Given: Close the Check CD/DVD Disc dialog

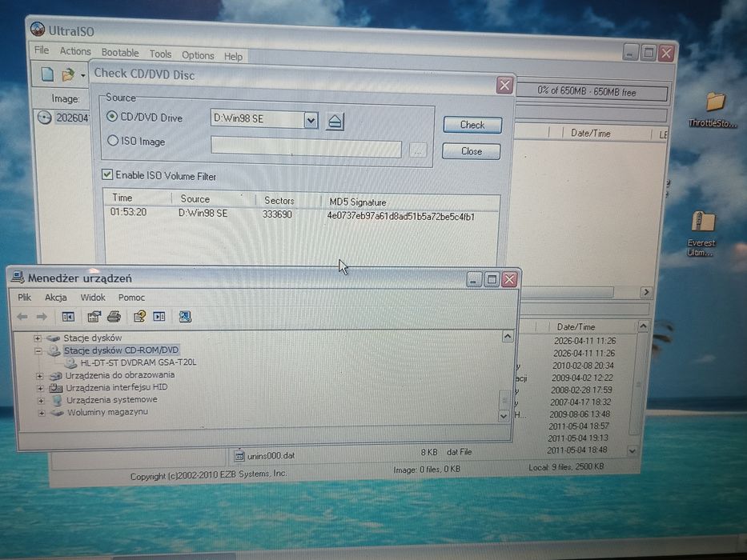Looking at the screenshot, I should tap(504, 86).
